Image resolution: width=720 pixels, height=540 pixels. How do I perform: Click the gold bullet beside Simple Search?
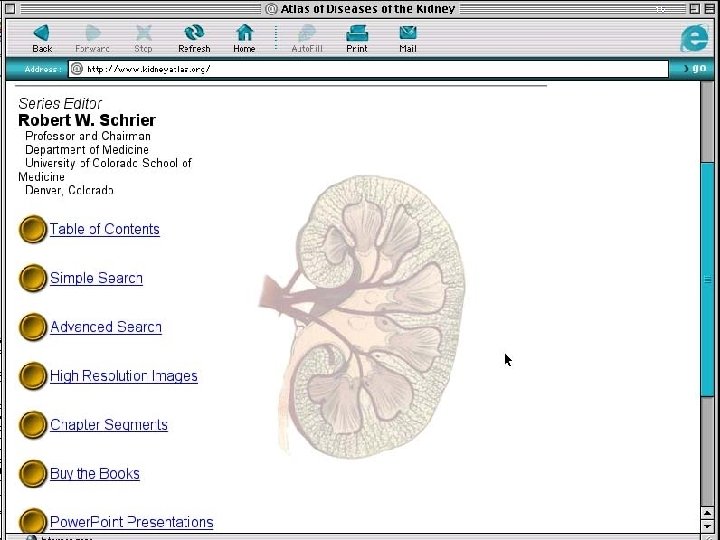click(33, 278)
